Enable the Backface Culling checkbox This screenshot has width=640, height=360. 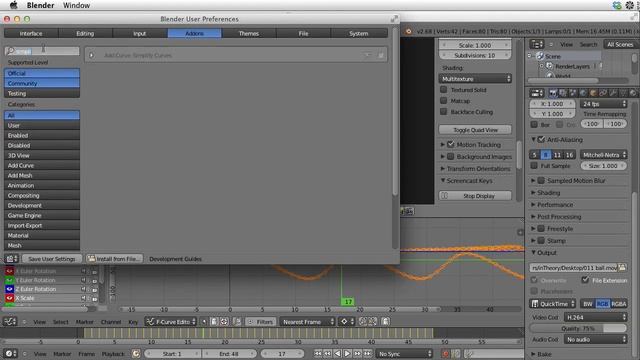tap(444, 112)
